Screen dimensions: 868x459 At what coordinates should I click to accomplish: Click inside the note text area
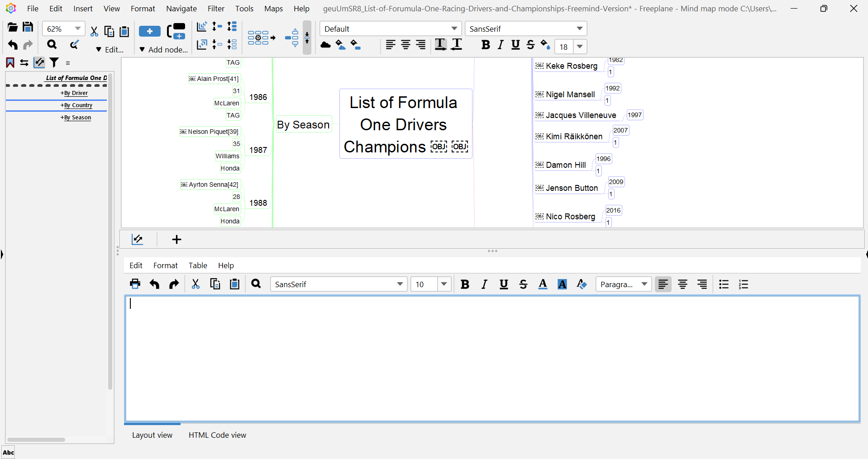pos(492,359)
